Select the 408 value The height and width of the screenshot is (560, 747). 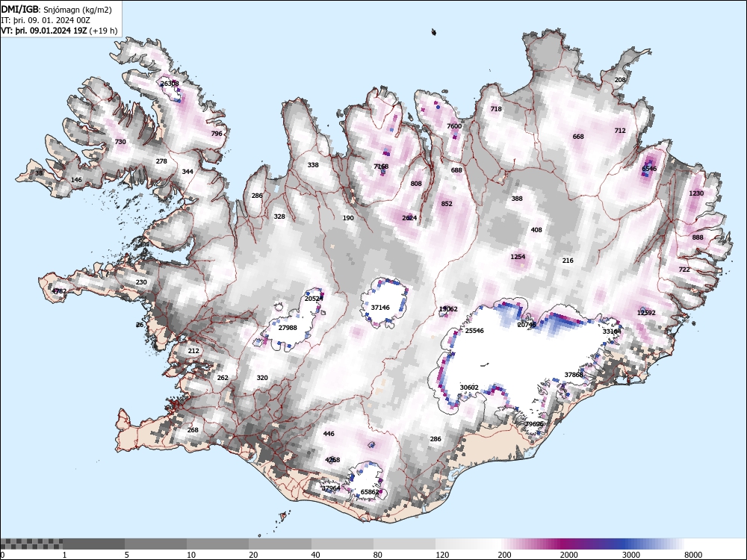click(x=536, y=229)
